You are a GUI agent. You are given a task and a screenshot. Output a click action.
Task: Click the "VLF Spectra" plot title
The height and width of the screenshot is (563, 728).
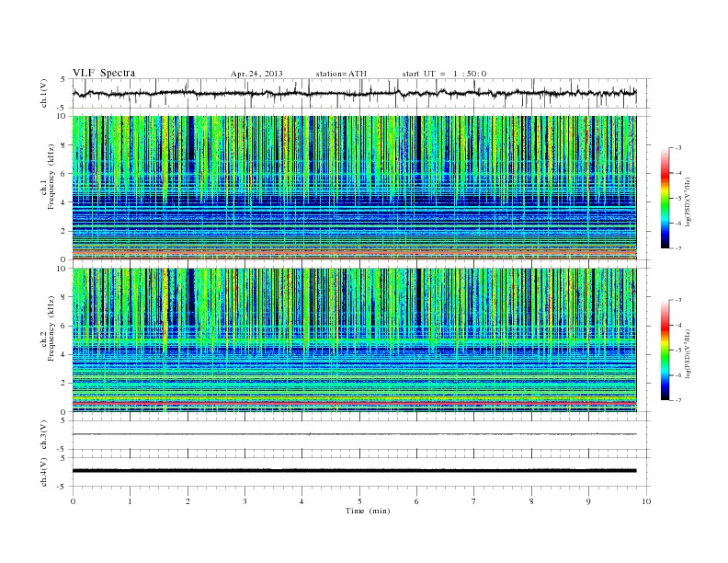coord(104,73)
